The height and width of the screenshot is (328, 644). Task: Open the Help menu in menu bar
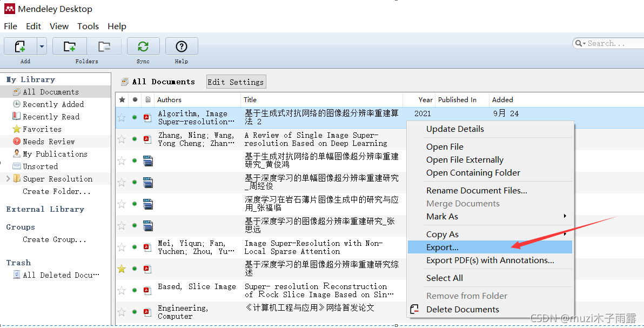[x=117, y=26]
